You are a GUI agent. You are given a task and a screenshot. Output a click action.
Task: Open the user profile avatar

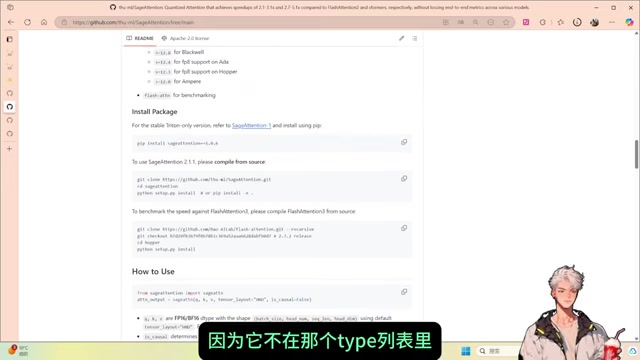[594, 22]
